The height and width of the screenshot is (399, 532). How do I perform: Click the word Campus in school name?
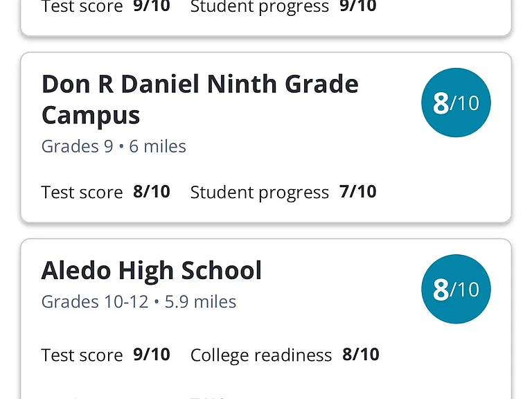tap(91, 116)
